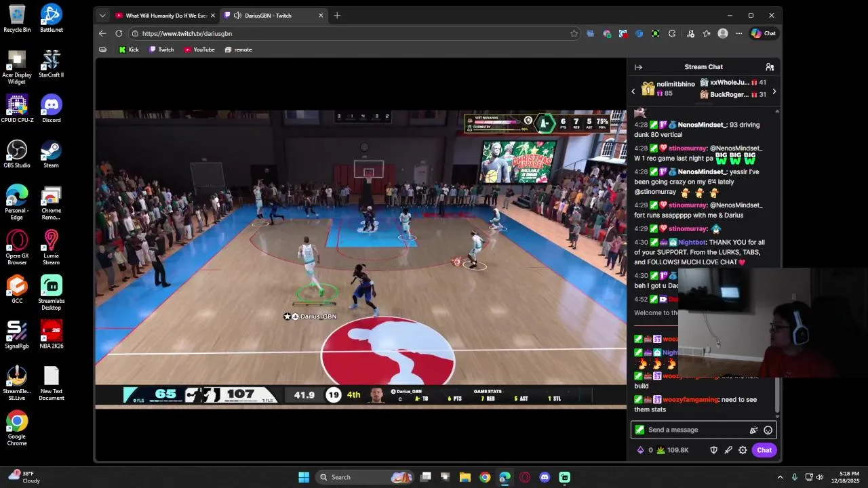Click the stream video player
The image size is (868, 488).
click(361, 259)
